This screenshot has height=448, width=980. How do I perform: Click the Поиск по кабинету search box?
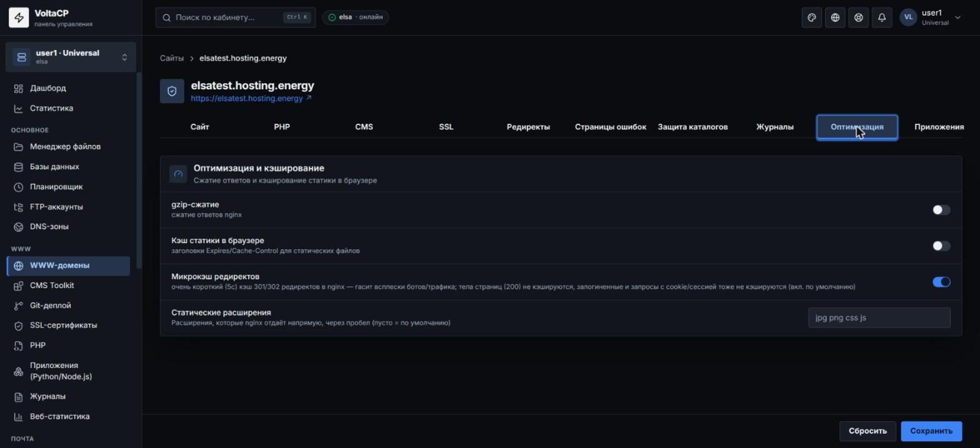tap(236, 17)
